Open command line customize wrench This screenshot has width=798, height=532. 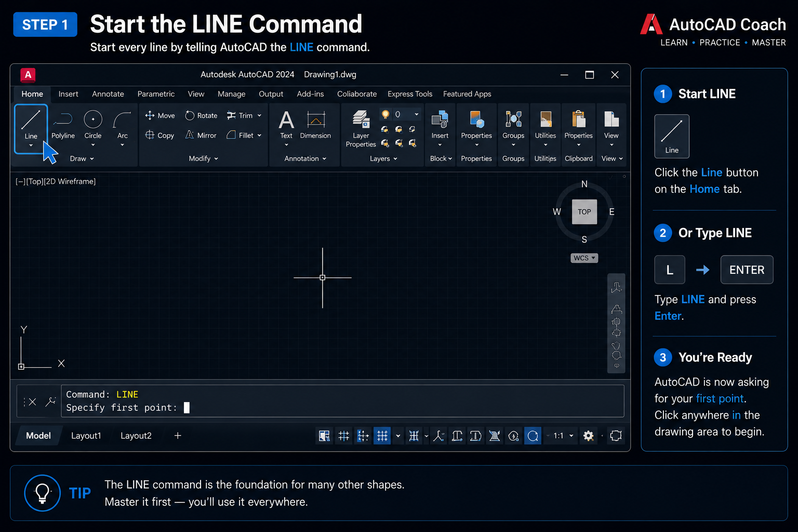click(x=50, y=401)
